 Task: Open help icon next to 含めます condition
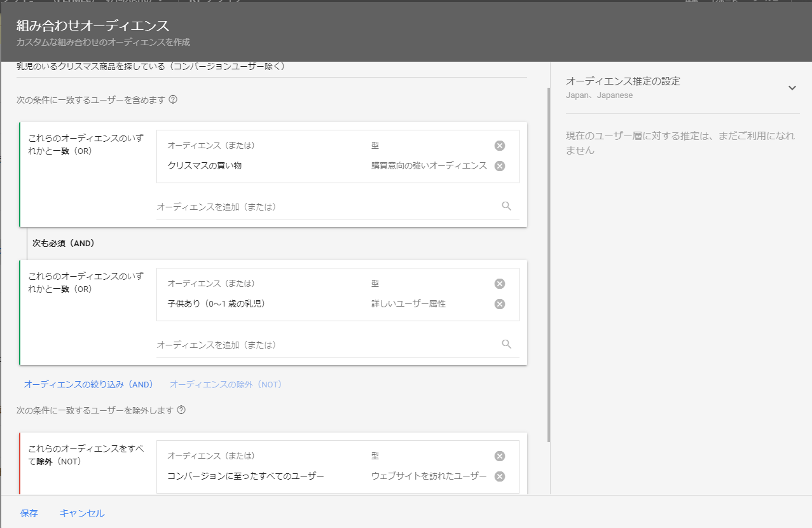coord(173,100)
